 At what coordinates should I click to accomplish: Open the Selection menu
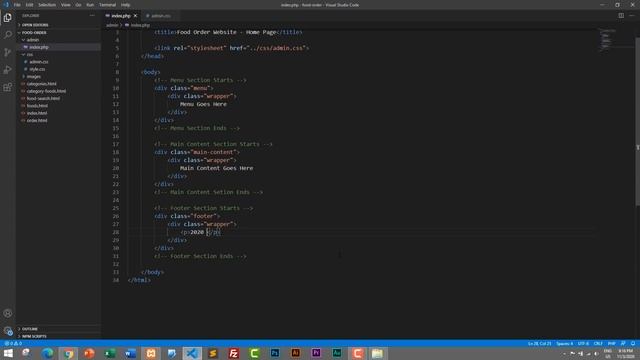pyautogui.click(x=47, y=5)
